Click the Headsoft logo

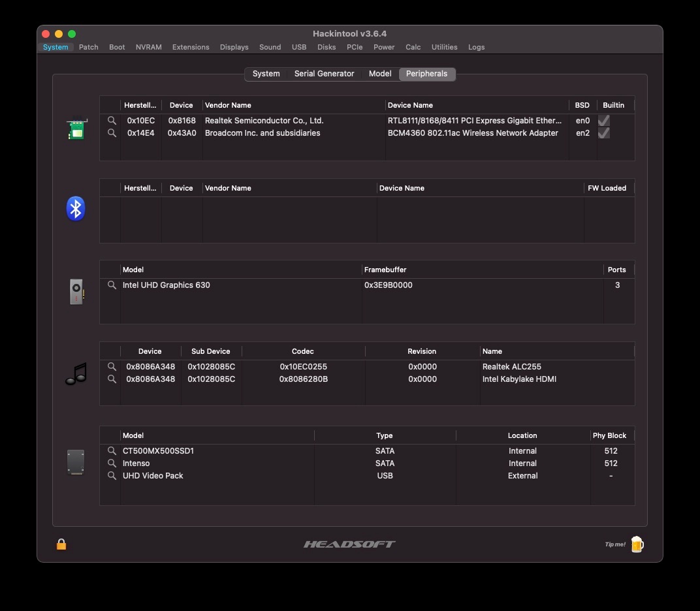coord(349,544)
